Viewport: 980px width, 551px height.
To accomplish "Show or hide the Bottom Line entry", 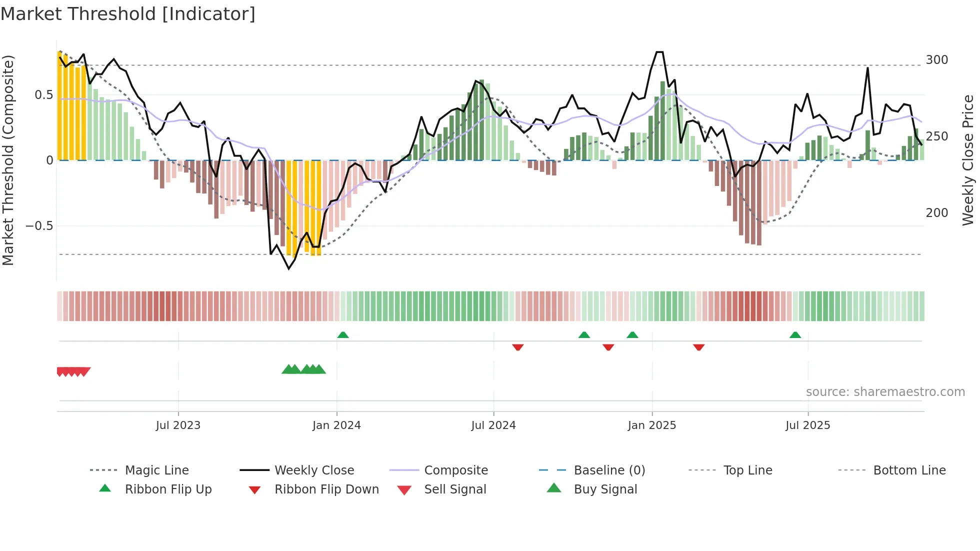I will (x=909, y=470).
